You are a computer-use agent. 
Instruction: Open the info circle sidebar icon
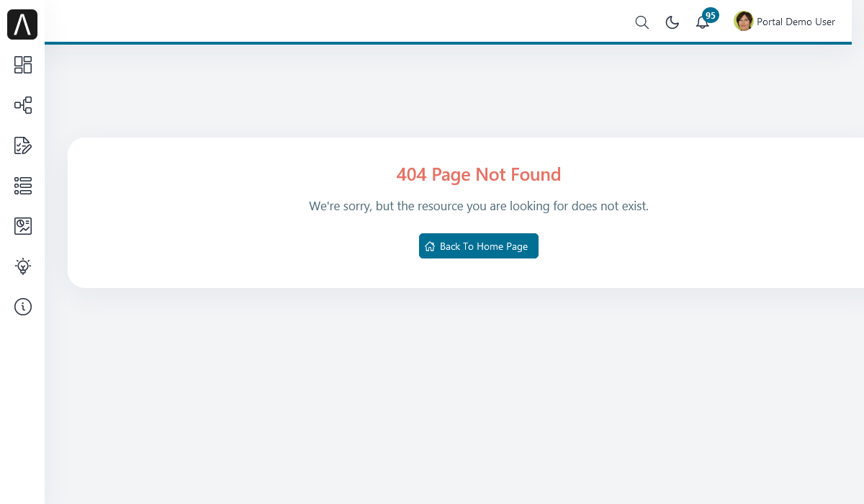tap(23, 307)
